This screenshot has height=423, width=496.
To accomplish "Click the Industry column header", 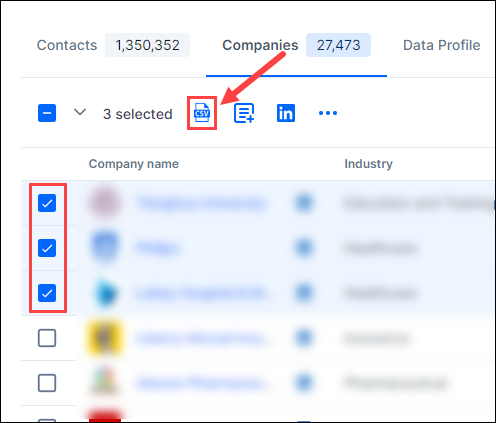I will [368, 164].
